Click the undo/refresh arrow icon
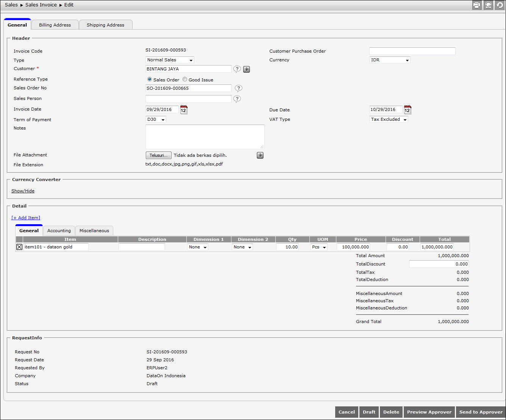The image size is (506, 420). 500,5
